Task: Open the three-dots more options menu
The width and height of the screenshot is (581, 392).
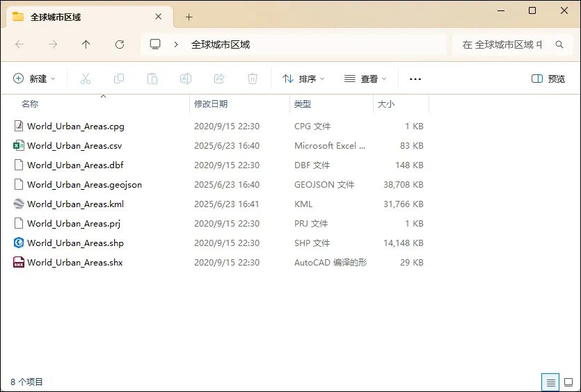Action: pos(415,79)
